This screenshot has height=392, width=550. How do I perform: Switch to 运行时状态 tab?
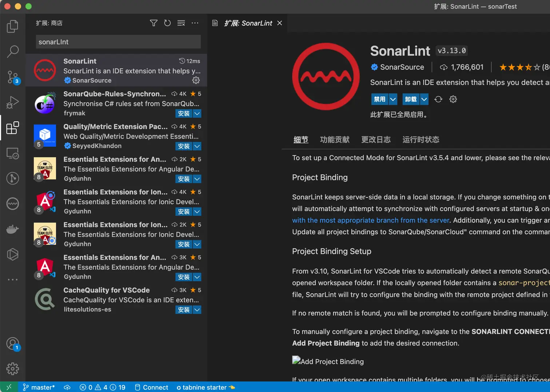tap(421, 140)
